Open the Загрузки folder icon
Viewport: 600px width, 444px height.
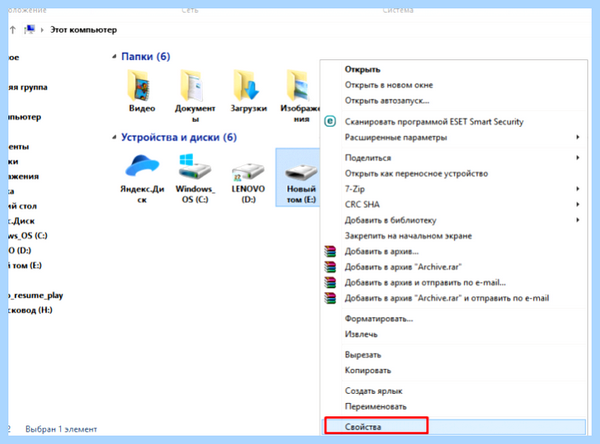pyautogui.click(x=247, y=86)
